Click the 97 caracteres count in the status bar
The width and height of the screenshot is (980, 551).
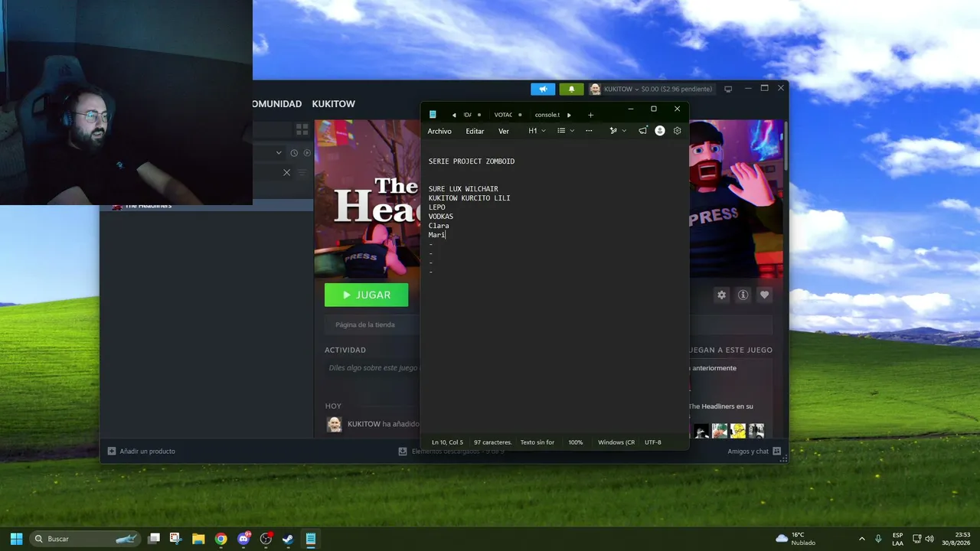click(492, 442)
